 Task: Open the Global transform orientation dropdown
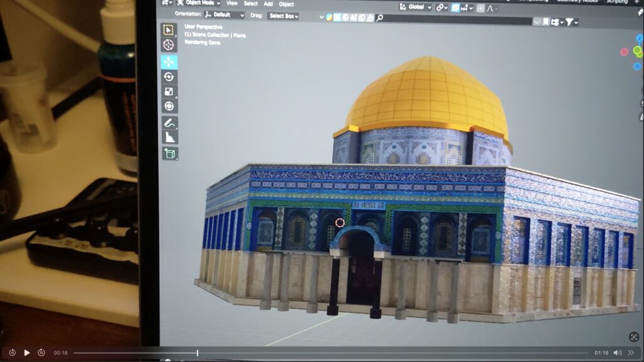pos(415,7)
